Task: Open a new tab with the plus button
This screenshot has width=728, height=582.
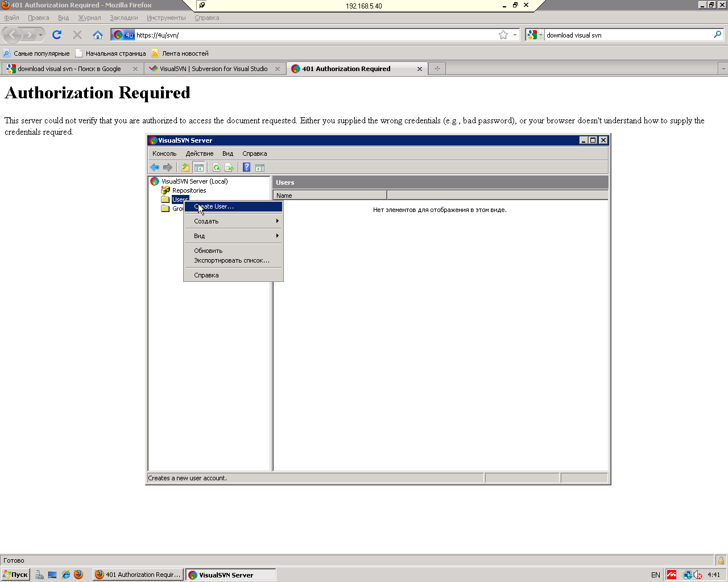Action: coord(437,69)
